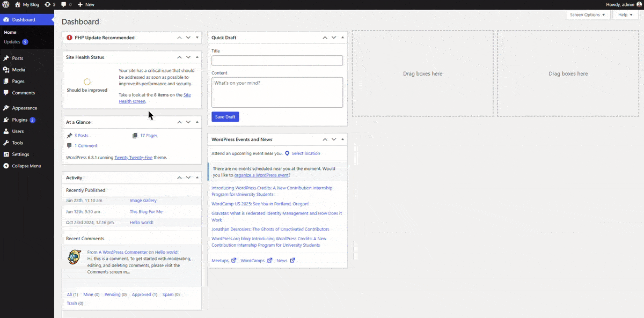Move Site Health Status box up
The image size is (644, 318).
(x=180, y=57)
